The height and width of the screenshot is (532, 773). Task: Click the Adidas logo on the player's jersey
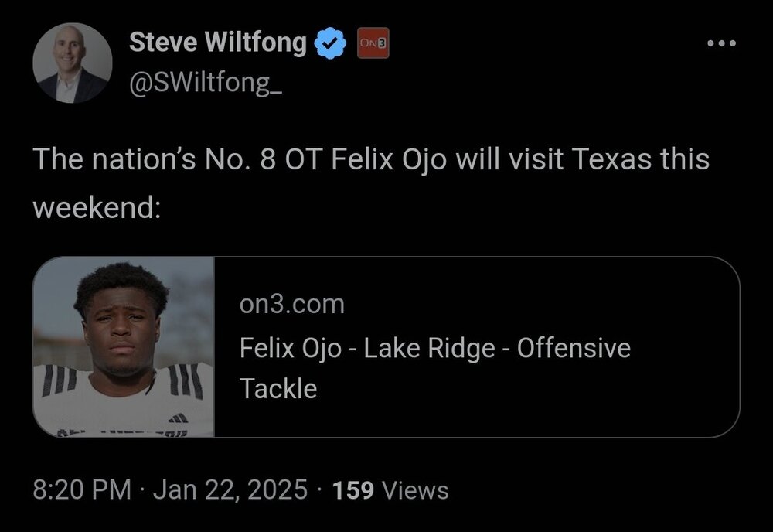pos(179,418)
